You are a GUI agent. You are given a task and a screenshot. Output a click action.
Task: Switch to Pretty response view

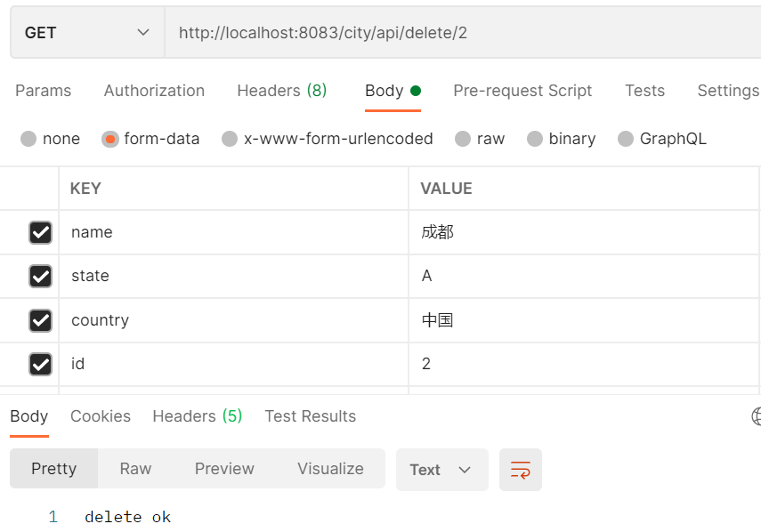[54, 469]
